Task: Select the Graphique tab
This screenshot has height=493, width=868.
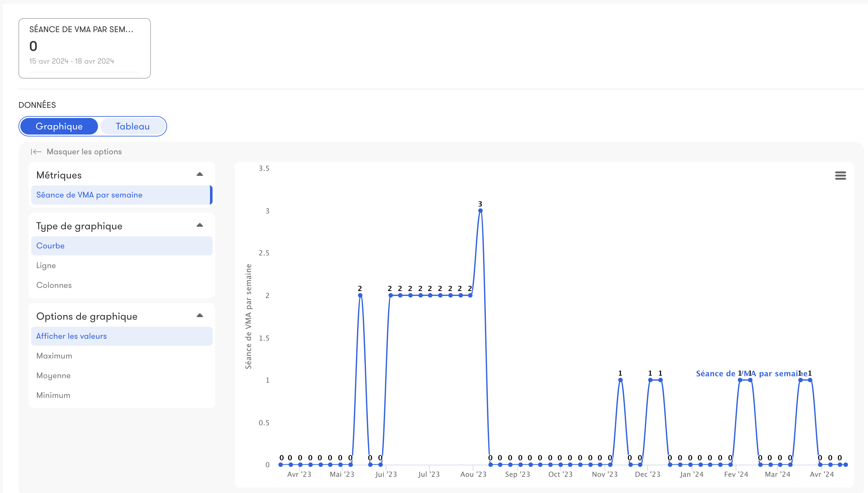Action: pyautogui.click(x=59, y=126)
